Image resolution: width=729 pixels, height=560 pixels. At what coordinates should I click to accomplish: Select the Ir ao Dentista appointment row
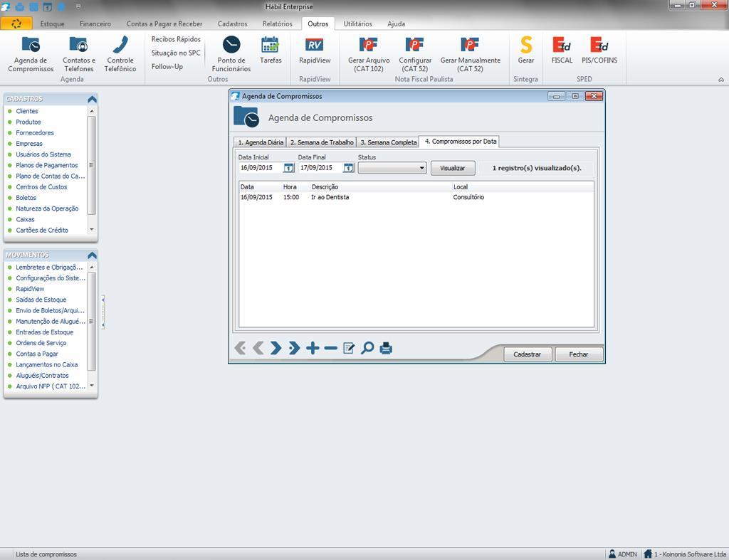point(416,197)
